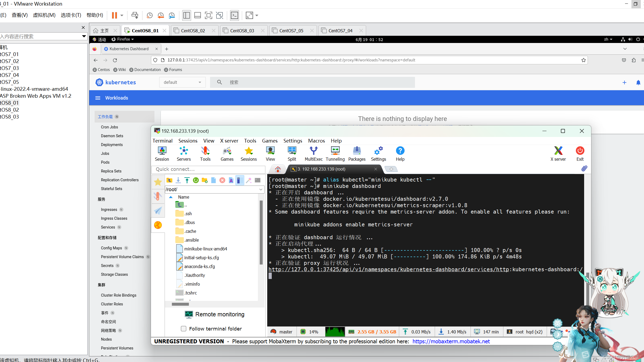Bookmark page with the star icon

tap(583, 60)
